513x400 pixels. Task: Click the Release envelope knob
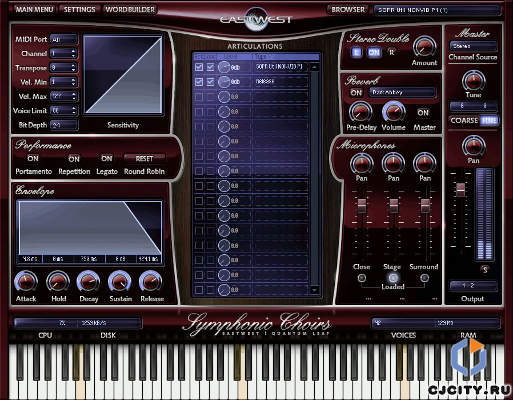[151, 282]
